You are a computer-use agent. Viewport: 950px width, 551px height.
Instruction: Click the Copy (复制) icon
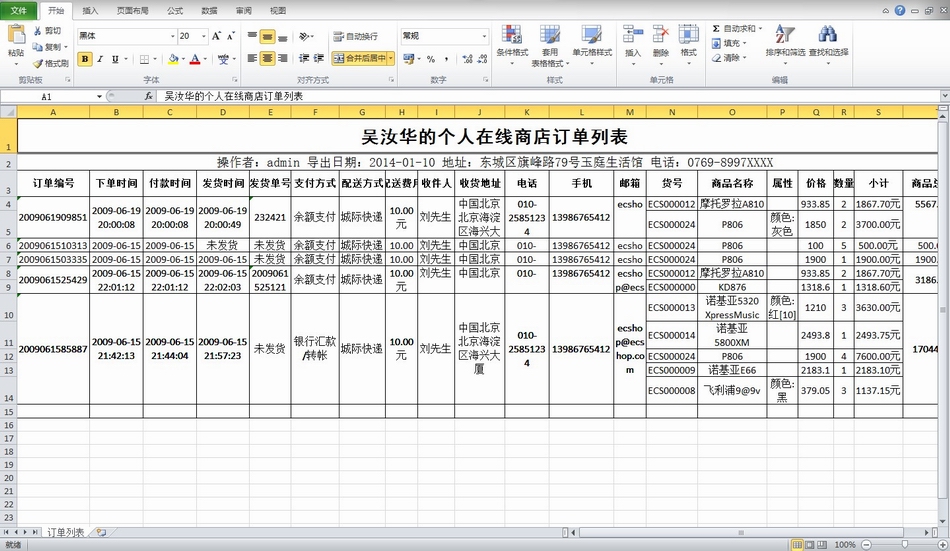point(37,47)
